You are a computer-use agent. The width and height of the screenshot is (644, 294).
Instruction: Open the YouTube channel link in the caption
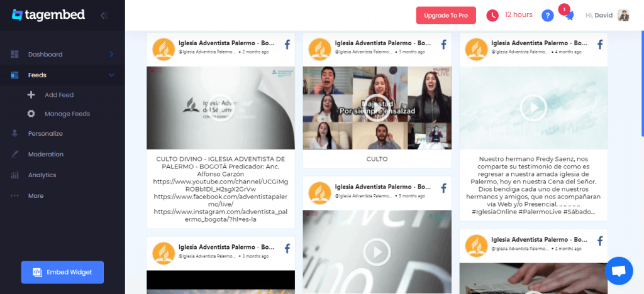coord(221,185)
